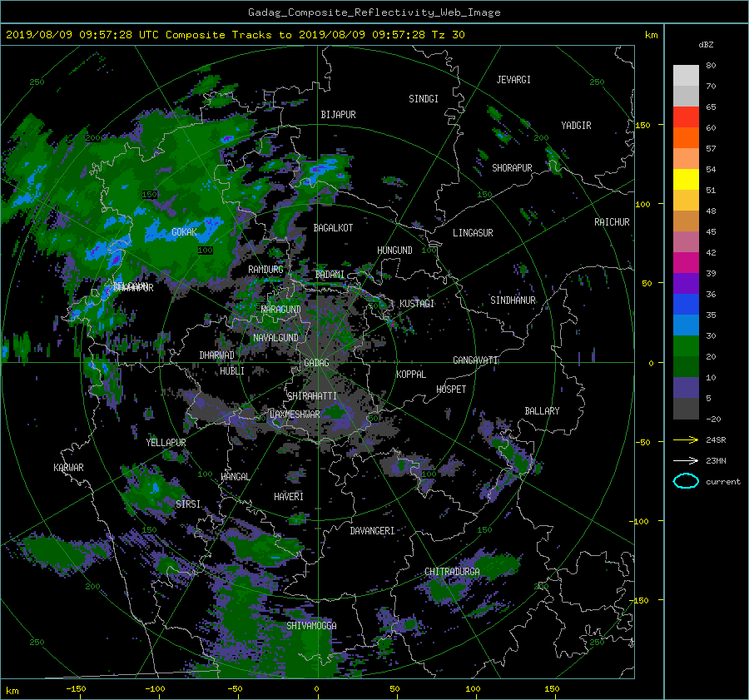Screen dimensions: 749x700
Task: Click the GADAG label at radar center
Action: pos(316,363)
